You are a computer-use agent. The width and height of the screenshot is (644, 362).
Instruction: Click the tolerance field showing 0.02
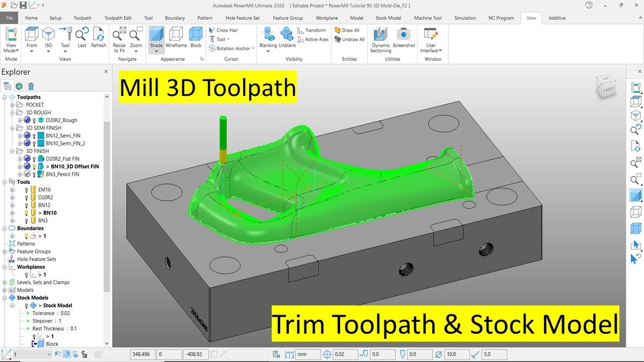[345, 354]
